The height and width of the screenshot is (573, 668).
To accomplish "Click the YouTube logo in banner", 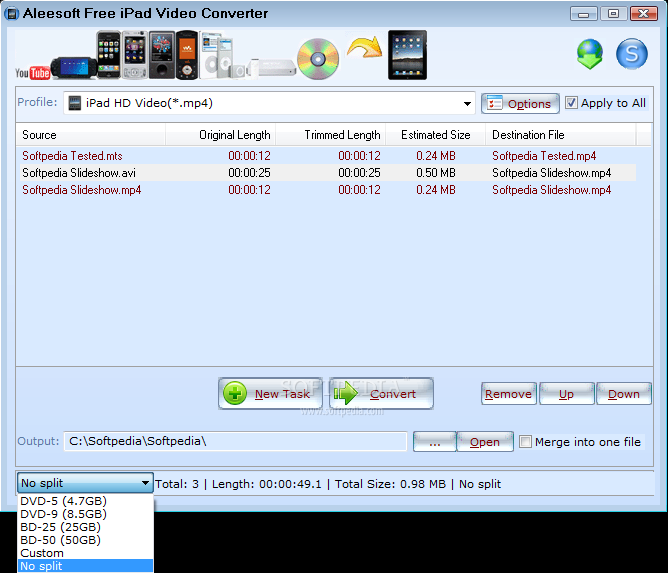I will (x=33, y=73).
